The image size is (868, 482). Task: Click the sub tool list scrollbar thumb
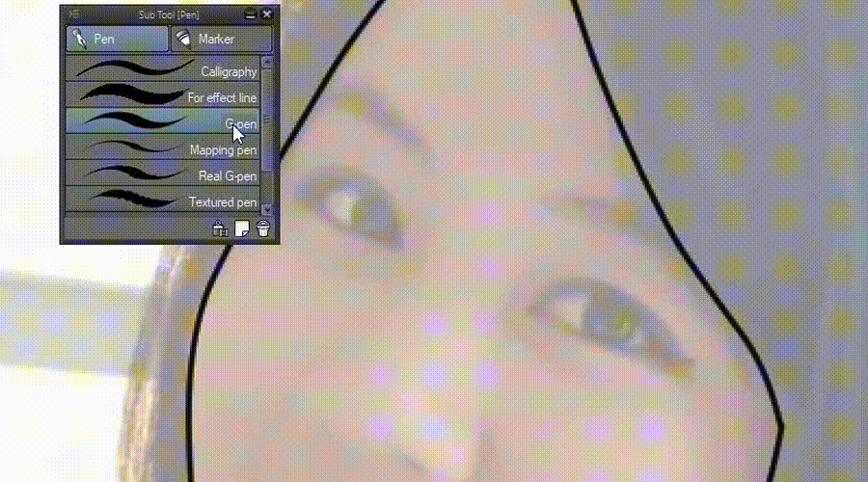(x=267, y=120)
